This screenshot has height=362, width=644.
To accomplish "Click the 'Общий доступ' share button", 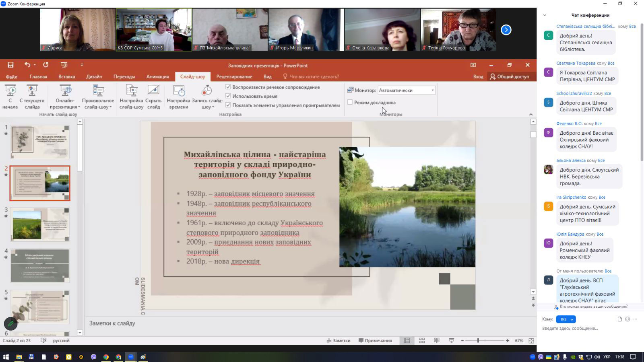I will pos(510,76).
